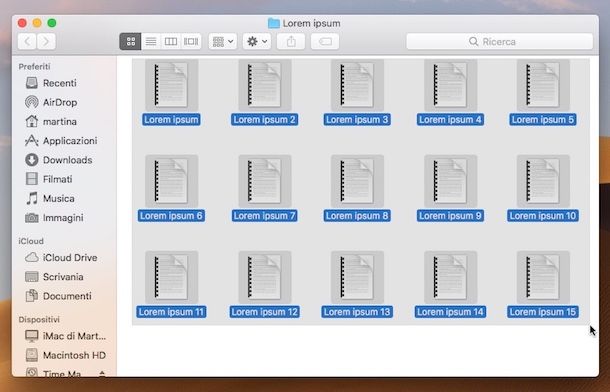610x392 pixels.
Task: Click the Preferiti sidebar section header
Action: click(34, 66)
